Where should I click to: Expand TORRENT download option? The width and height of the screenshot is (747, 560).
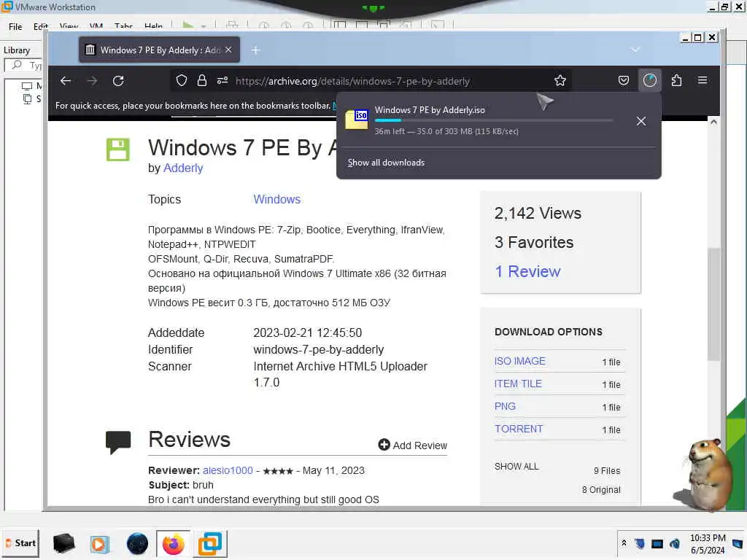tap(519, 429)
